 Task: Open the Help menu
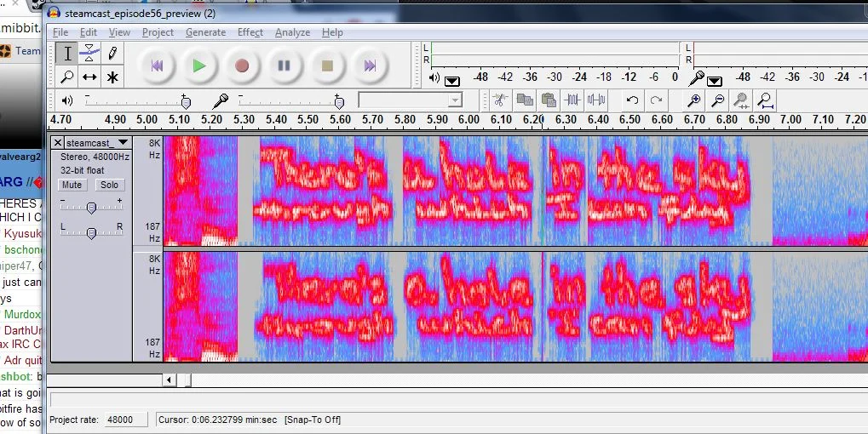(332, 32)
